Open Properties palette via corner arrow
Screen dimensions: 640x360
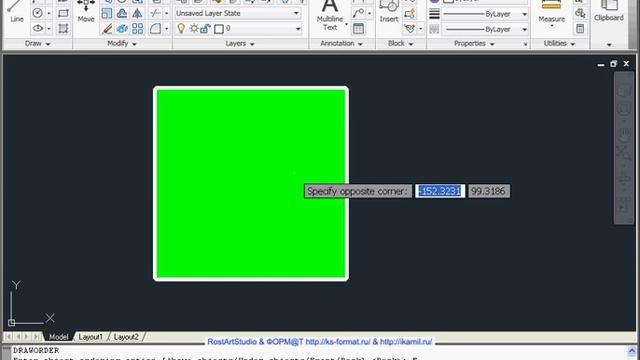(525, 44)
